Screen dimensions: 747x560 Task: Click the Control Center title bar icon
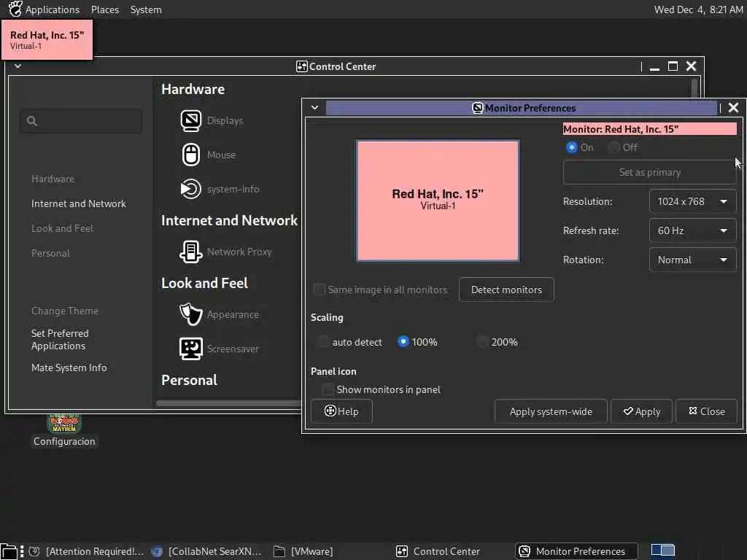[301, 66]
